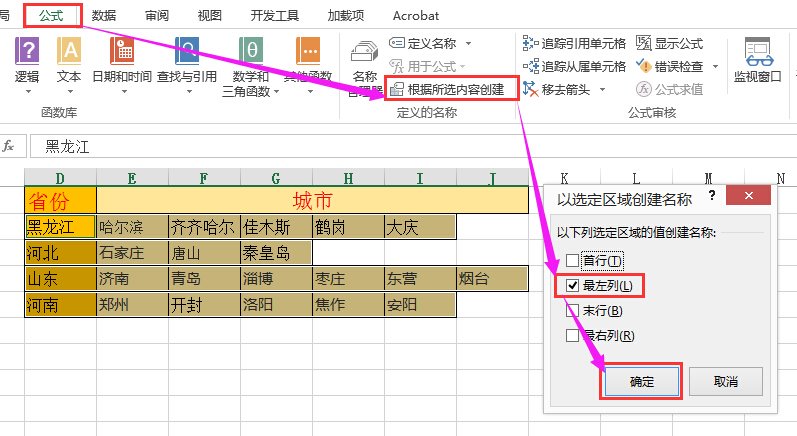
Task: Select the 洛阳 cell
Action: pos(276,304)
